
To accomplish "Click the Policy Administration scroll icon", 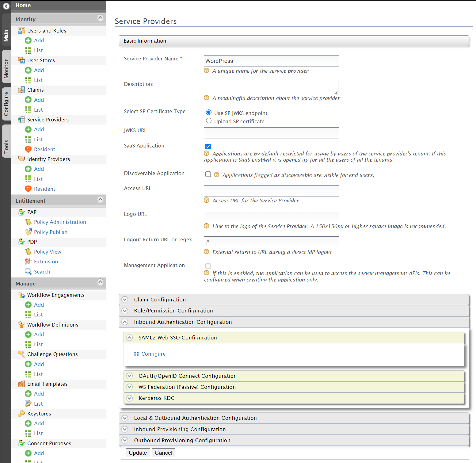I will (28, 222).
